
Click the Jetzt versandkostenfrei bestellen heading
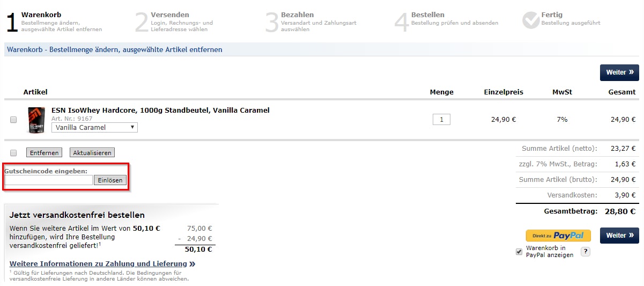pyautogui.click(x=77, y=215)
